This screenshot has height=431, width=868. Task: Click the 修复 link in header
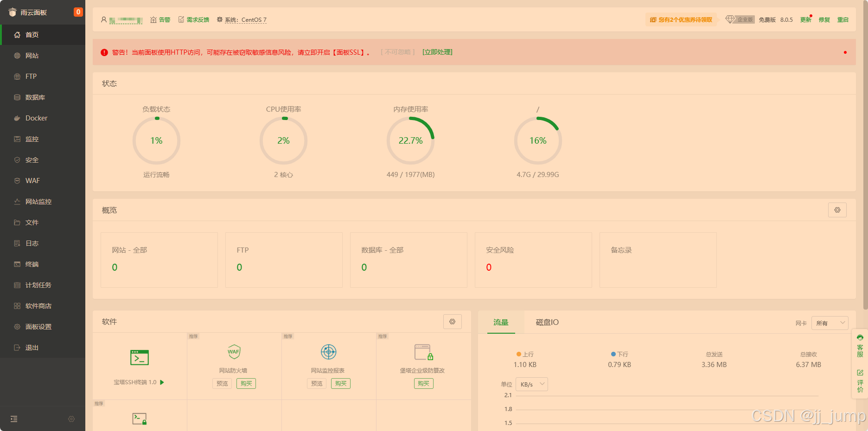(824, 20)
